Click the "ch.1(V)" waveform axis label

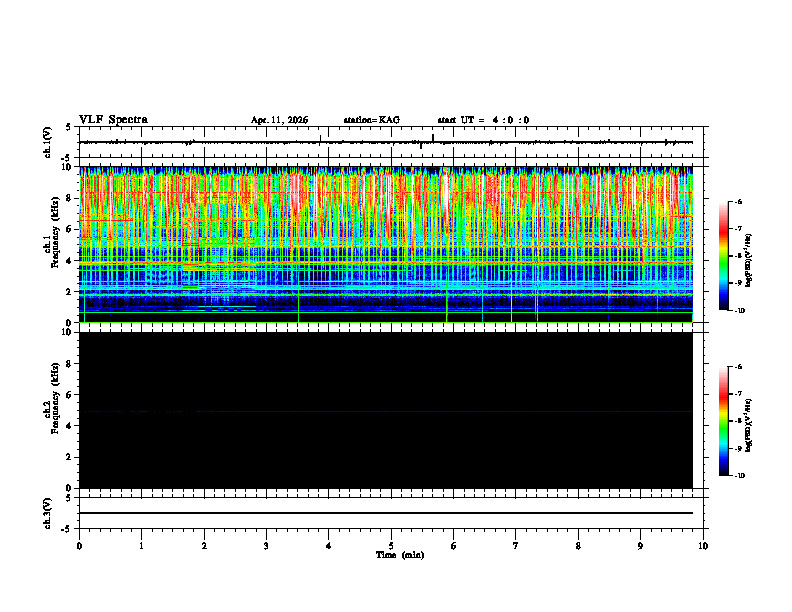pyautogui.click(x=48, y=142)
